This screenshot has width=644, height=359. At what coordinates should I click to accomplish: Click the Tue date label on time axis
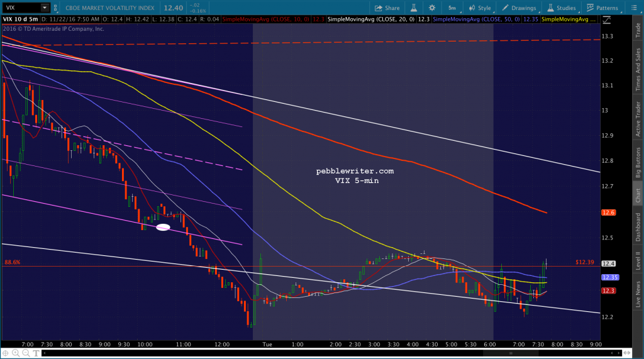(x=267, y=344)
